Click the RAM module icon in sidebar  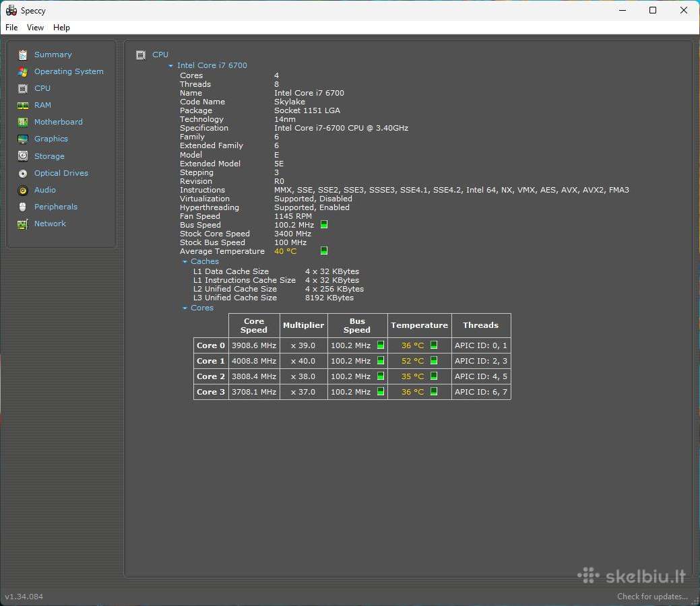pyautogui.click(x=23, y=105)
